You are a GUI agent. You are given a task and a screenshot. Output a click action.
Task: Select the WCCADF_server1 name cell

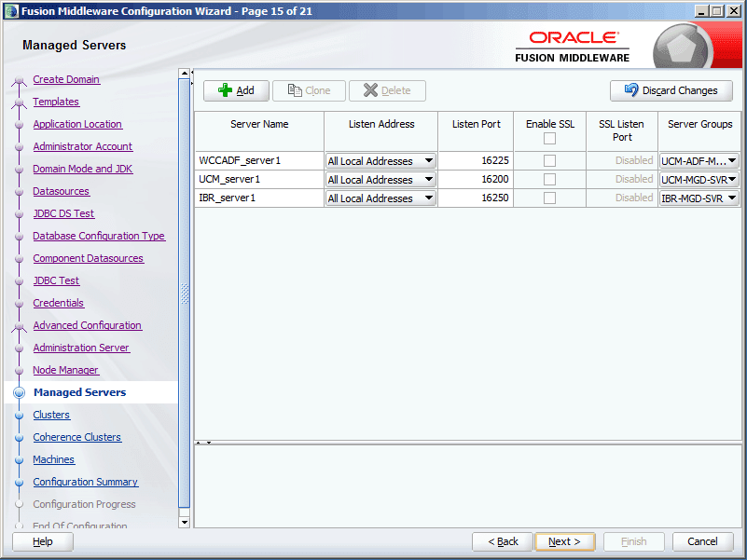(x=259, y=161)
